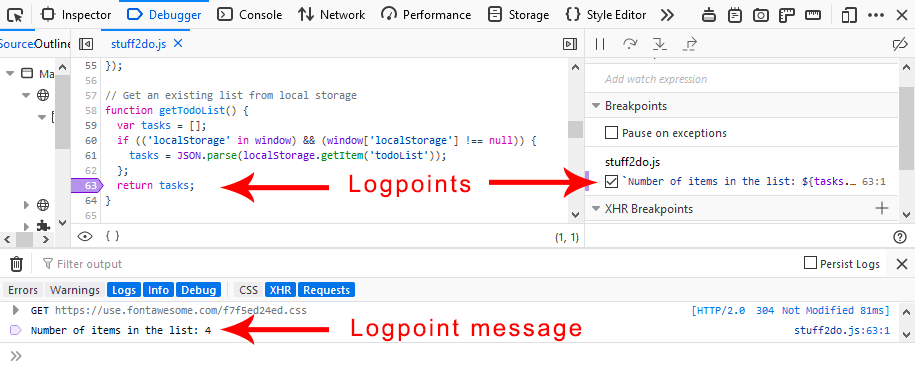This screenshot has height=370, width=915.
Task: Toggle the Debug filter
Action: [198, 290]
